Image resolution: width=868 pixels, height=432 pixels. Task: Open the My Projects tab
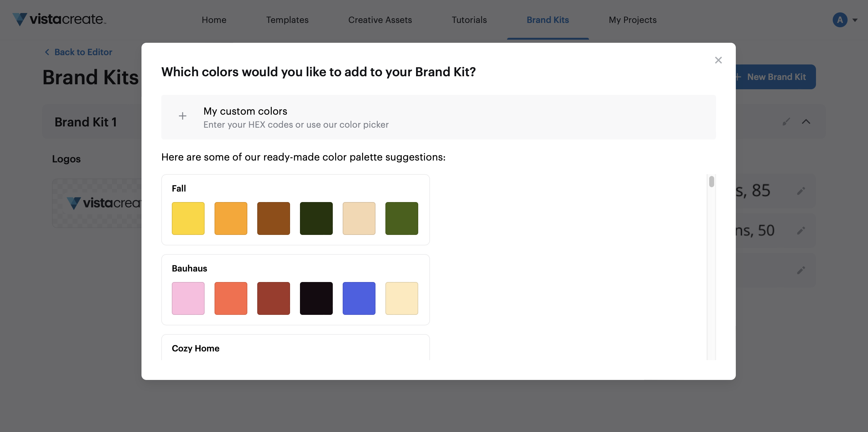(632, 20)
